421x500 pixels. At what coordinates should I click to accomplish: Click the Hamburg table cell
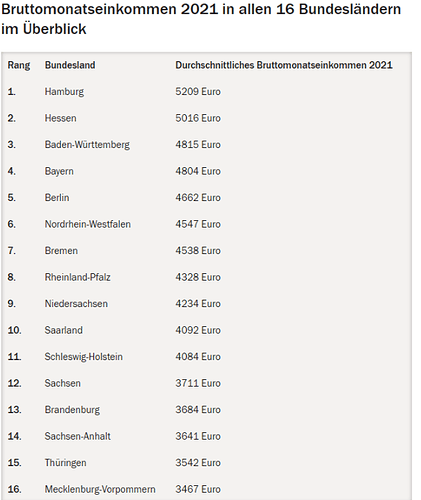tap(64, 92)
